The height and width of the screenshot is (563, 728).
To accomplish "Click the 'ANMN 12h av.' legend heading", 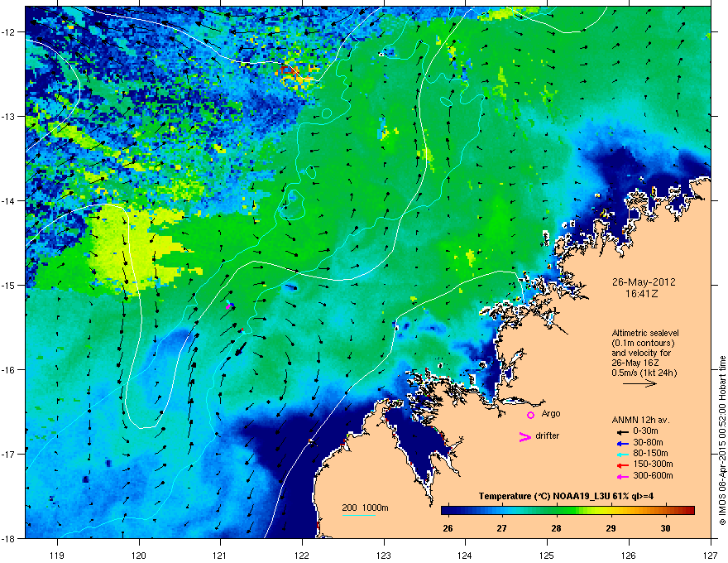I will (x=640, y=420).
